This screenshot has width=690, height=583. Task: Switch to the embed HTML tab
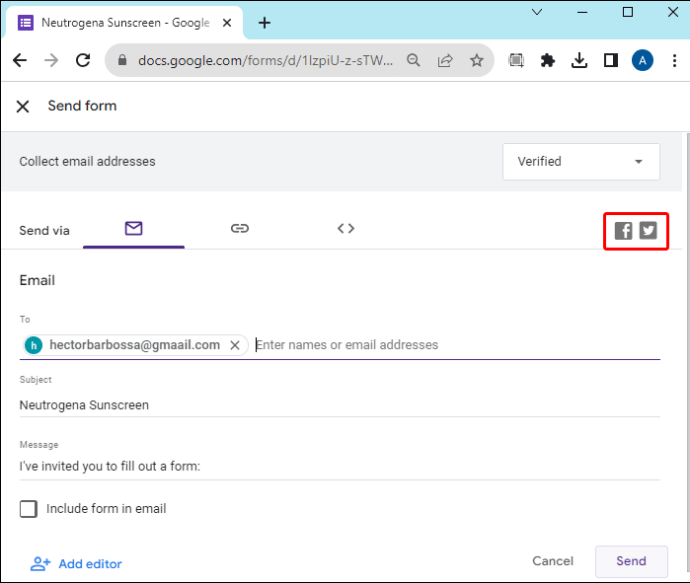click(x=346, y=228)
